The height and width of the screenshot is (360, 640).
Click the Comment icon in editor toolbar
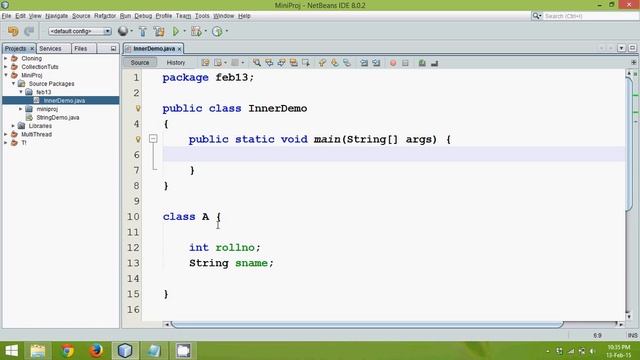click(x=422, y=62)
